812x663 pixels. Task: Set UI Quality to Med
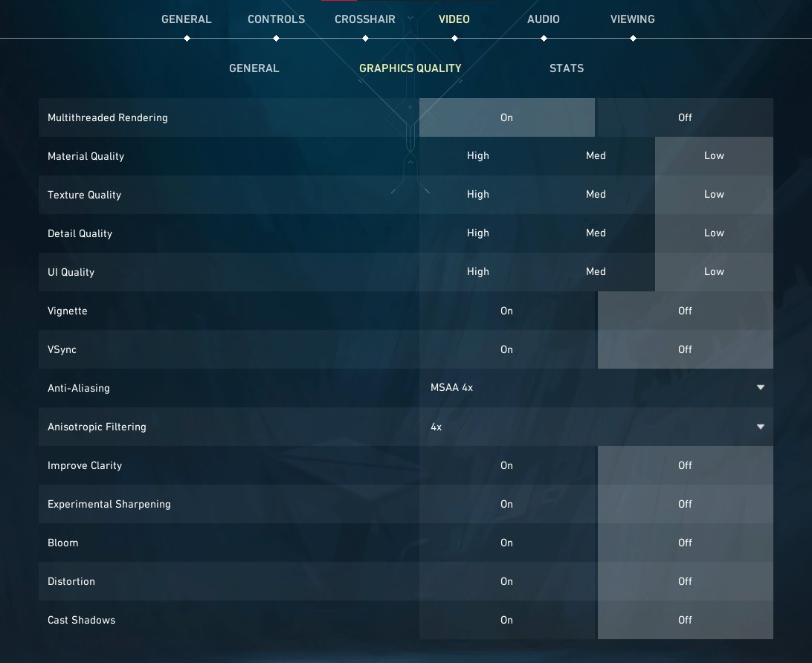click(x=596, y=272)
